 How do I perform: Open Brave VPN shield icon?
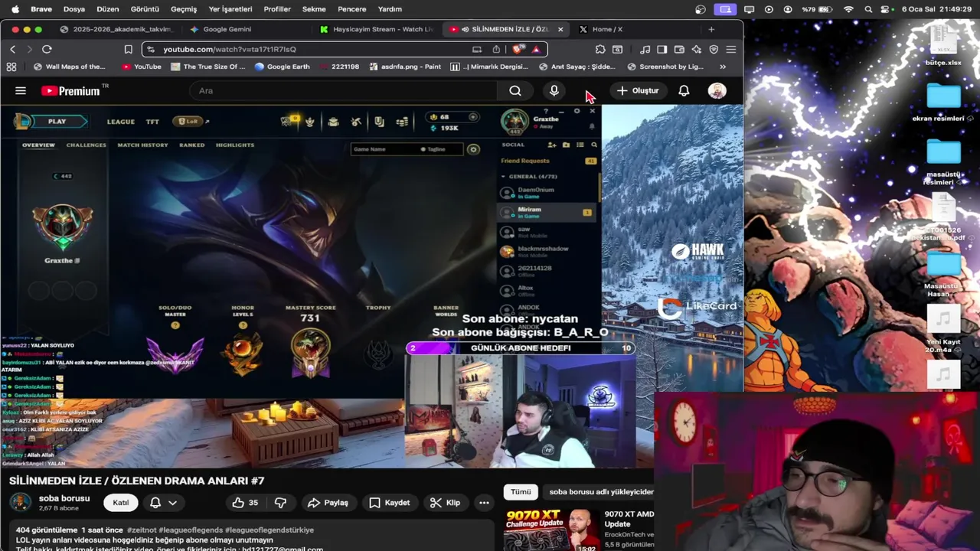pyautogui.click(x=714, y=49)
